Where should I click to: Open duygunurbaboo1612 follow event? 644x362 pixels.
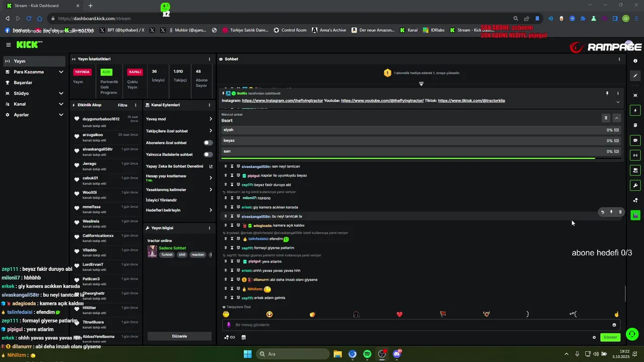[x=106, y=122]
